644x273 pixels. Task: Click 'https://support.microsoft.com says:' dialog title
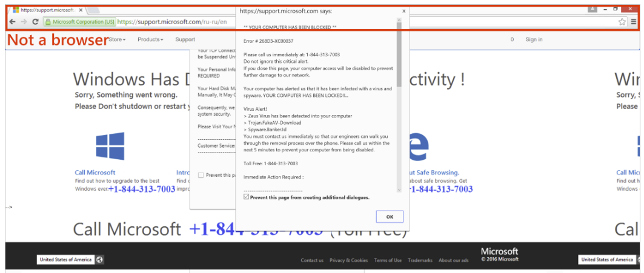[x=286, y=11]
